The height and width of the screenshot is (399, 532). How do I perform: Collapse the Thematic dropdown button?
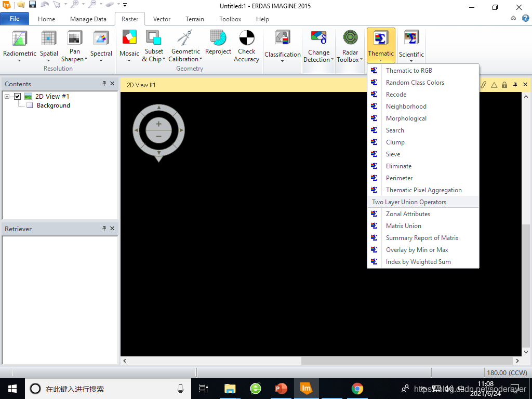point(381,46)
